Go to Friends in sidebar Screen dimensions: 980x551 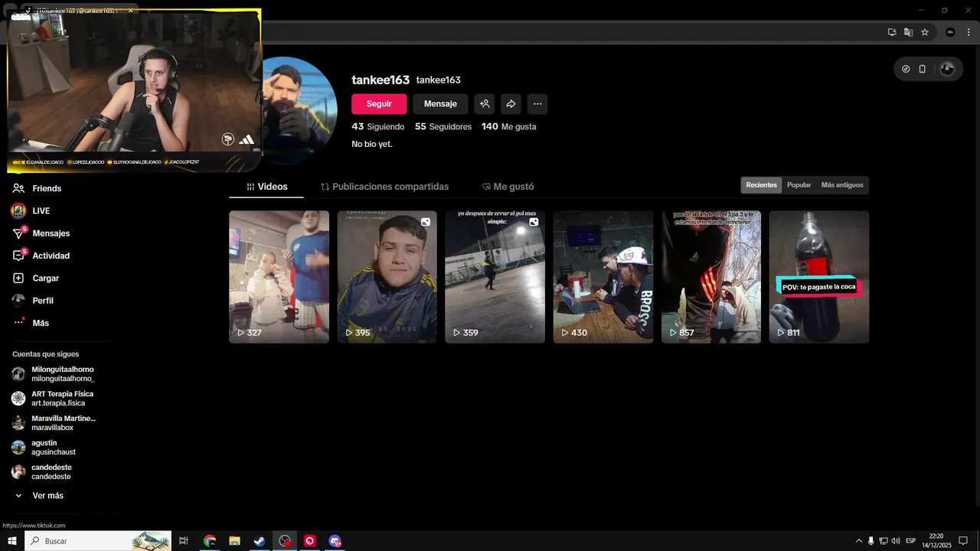47,188
